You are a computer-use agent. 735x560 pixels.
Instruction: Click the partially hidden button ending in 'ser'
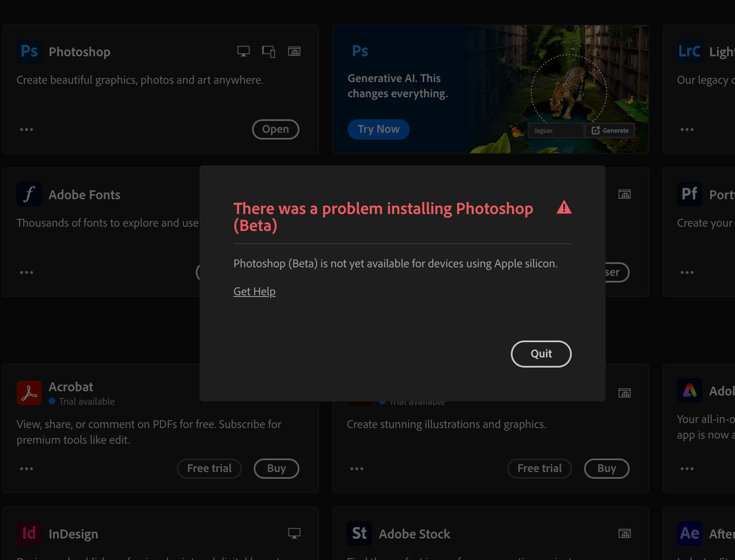click(617, 272)
